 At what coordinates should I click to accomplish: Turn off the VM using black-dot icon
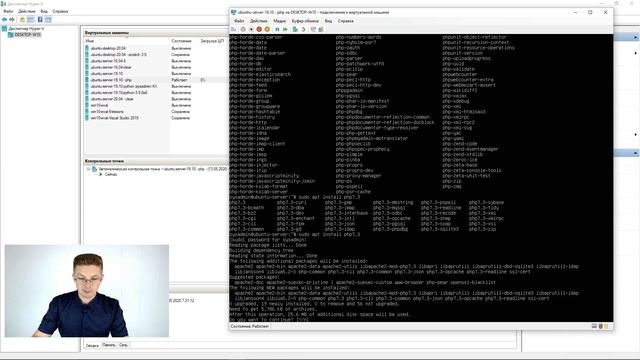point(251,29)
